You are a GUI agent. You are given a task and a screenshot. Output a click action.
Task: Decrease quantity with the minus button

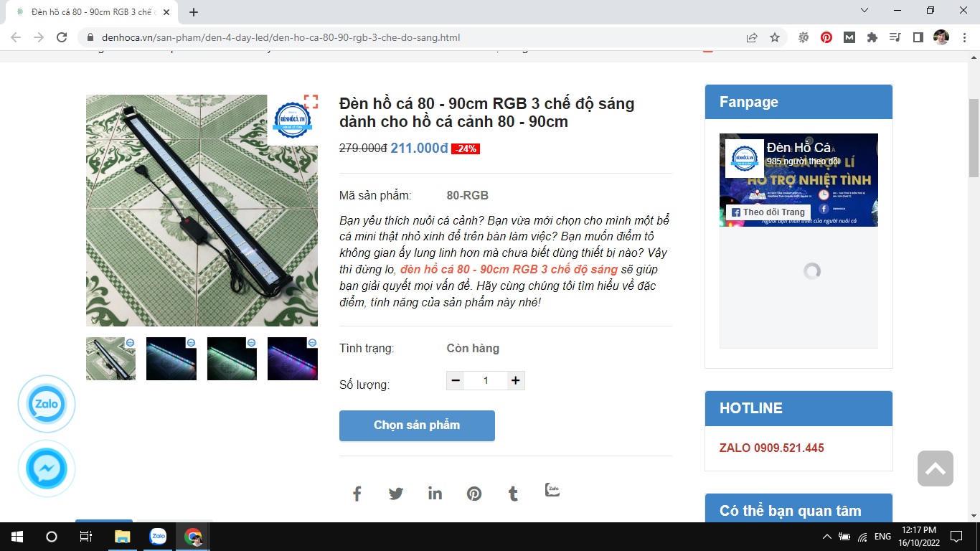[x=456, y=380]
